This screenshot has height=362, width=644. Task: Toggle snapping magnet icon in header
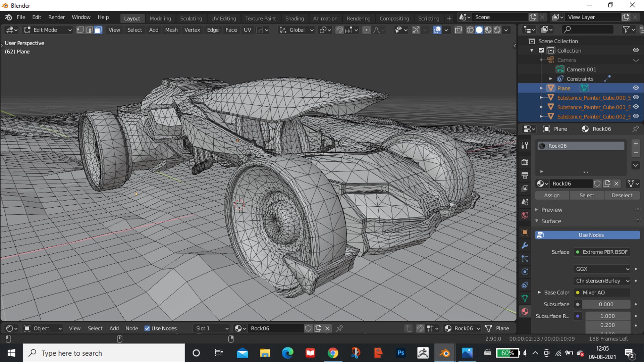(339, 30)
